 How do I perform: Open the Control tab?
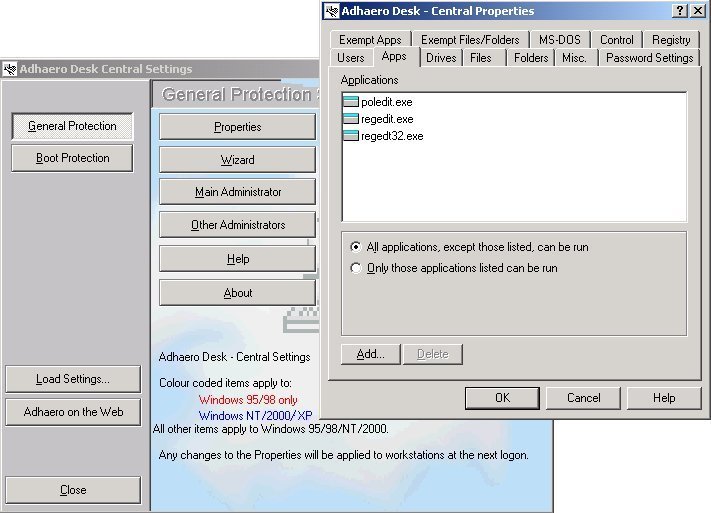coord(617,39)
